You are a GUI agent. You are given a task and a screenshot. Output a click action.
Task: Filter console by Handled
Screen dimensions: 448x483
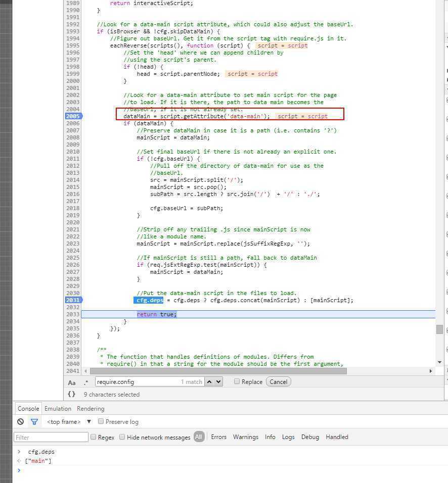point(337,437)
